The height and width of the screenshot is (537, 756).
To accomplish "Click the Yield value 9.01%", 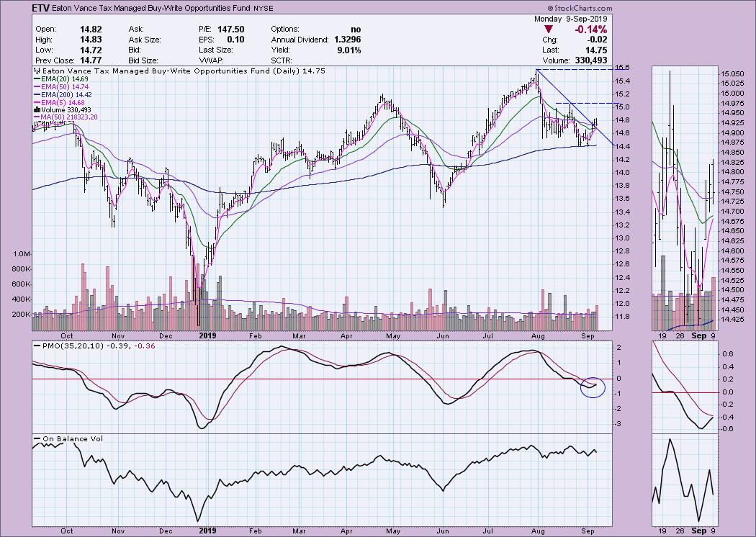I will click(349, 50).
